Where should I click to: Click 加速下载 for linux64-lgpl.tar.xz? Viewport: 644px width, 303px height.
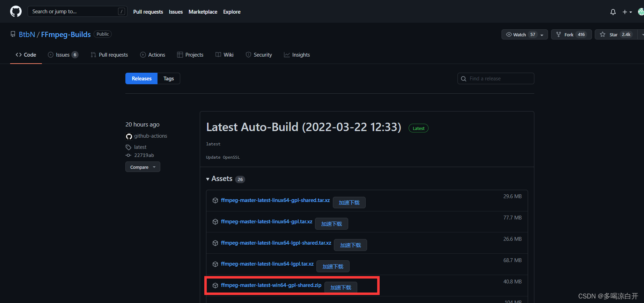point(333,267)
